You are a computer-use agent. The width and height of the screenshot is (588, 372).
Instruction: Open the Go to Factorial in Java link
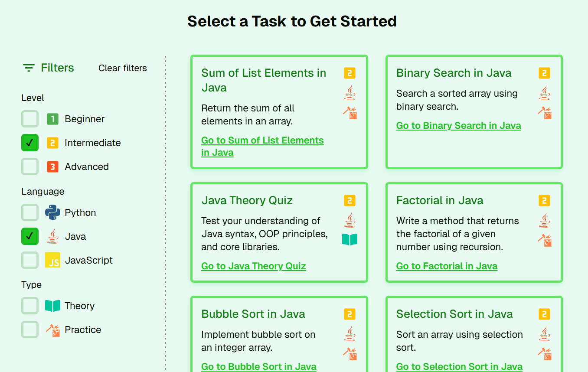(447, 266)
